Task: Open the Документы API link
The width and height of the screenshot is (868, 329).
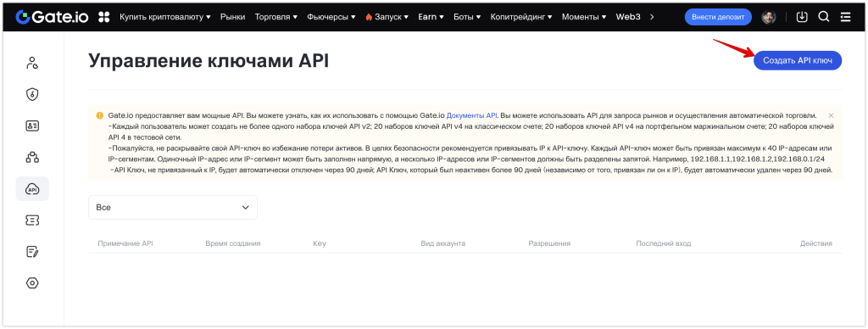Action: point(472,116)
